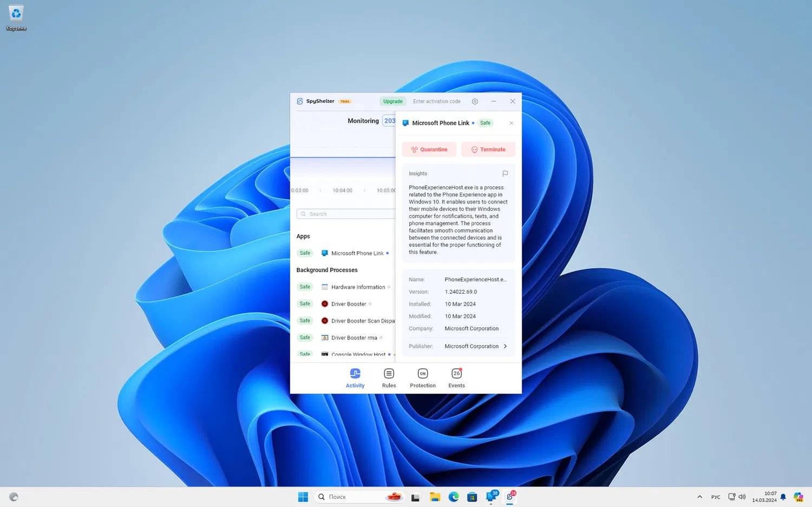Click the Driver Booster red app icon
The image size is (812, 507).
pos(325,304)
